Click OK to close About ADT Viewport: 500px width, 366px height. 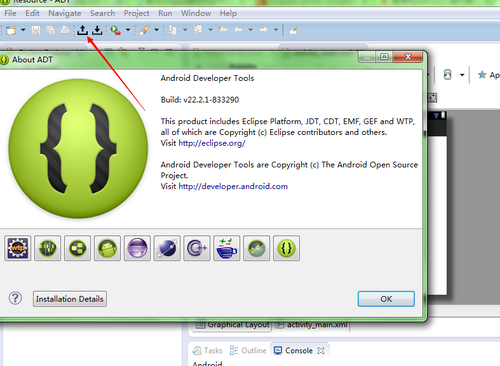click(x=386, y=299)
